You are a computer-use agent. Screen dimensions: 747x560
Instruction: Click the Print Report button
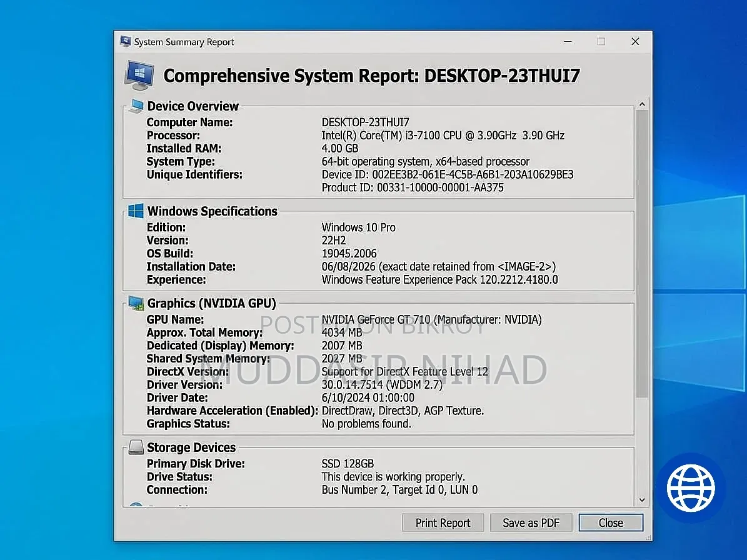443,523
